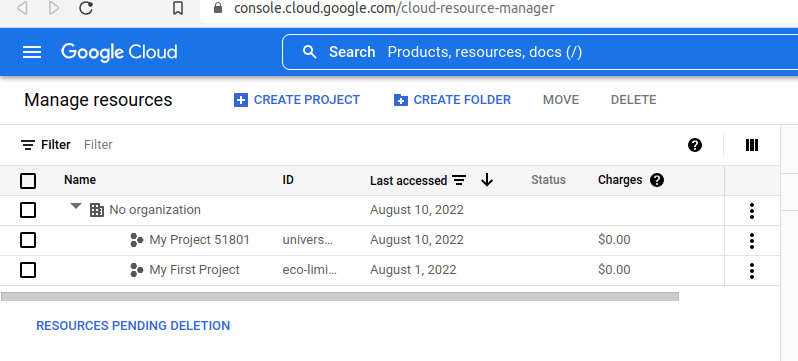
Task: Click the lock icon beside the URL
Action: click(x=218, y=8)
